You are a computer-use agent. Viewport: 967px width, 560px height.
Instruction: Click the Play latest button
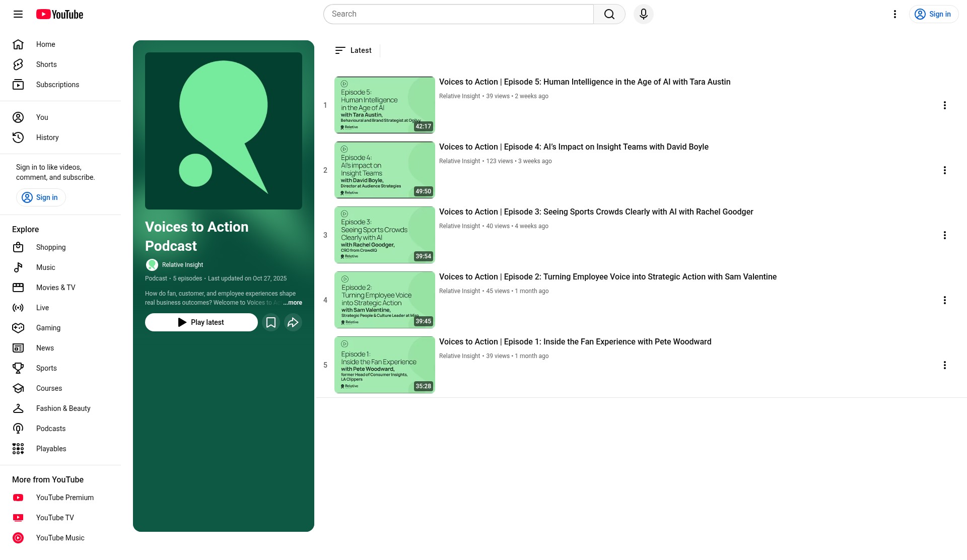point(201,322)
